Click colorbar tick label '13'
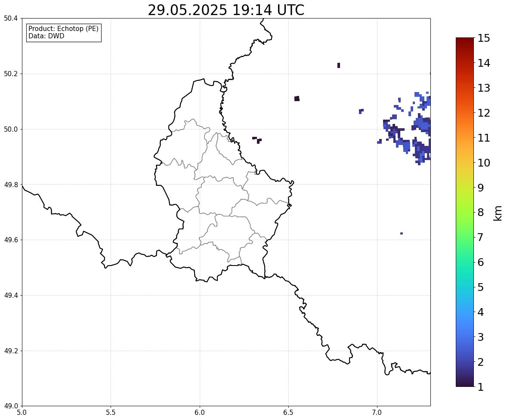507x420 pixels. tap(484, 88)
